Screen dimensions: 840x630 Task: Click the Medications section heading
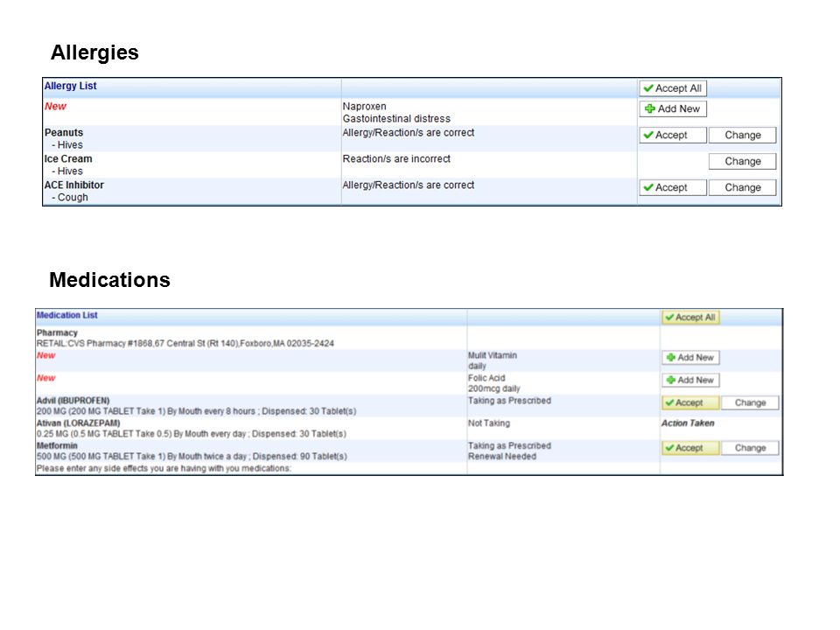click(110, 280)
